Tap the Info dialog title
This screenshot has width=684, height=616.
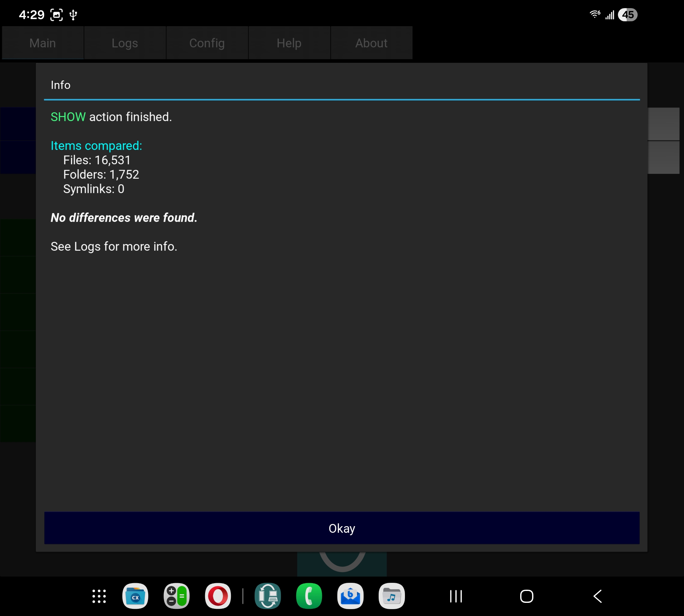pyautogui.click(x=61, y=85)
